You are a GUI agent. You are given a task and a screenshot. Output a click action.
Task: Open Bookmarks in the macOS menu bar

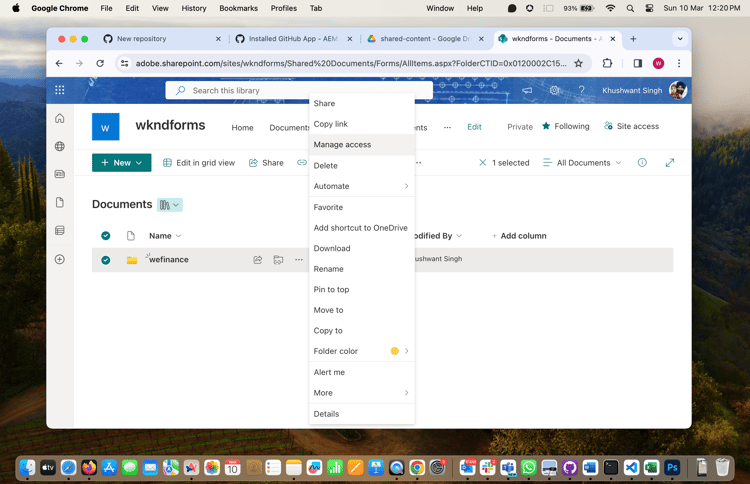[x=238, y=8]
